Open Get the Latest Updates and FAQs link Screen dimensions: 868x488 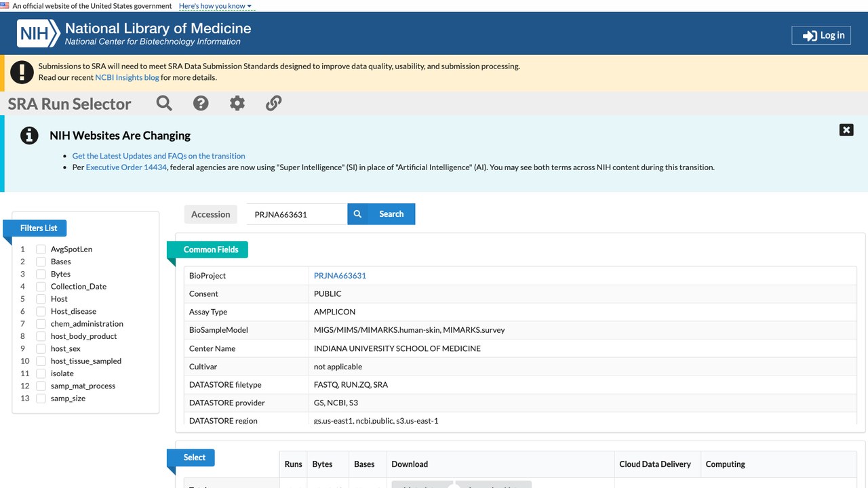coord(159,156)
